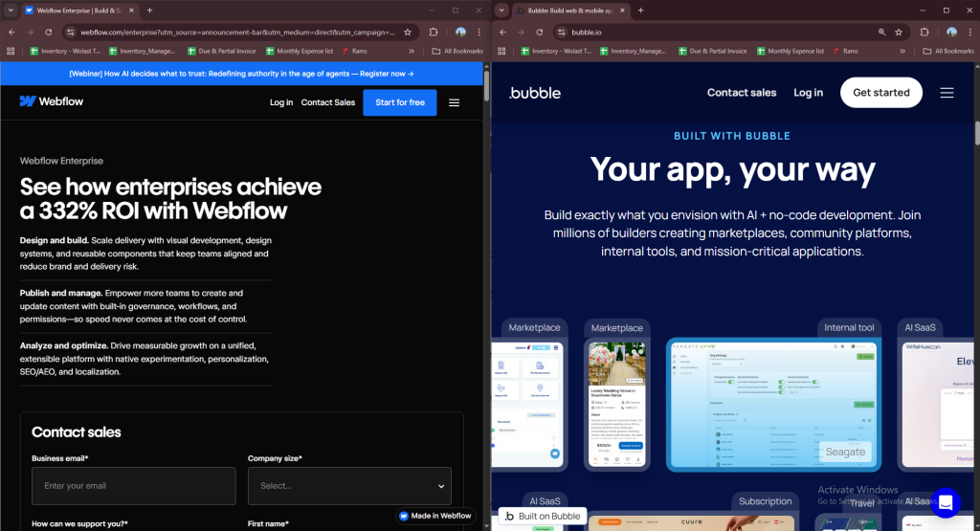Screen dimensions: 980x531
Task: Click zoom magnifier icon in Bubble address bar
Action: pos(881,32)
